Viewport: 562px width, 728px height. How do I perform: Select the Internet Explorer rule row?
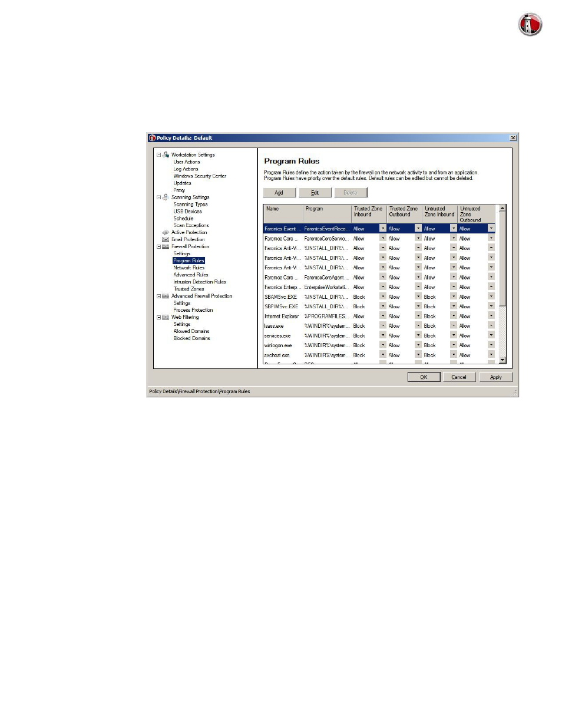tap(379, 316)
